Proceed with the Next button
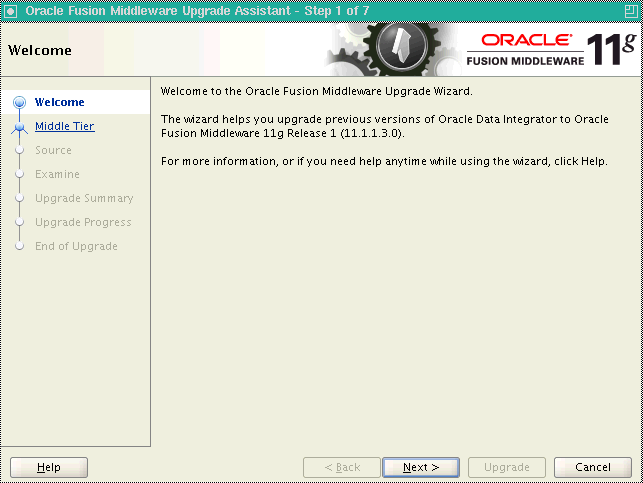Viewport: 643px width, 483px height. coord(421,467)
